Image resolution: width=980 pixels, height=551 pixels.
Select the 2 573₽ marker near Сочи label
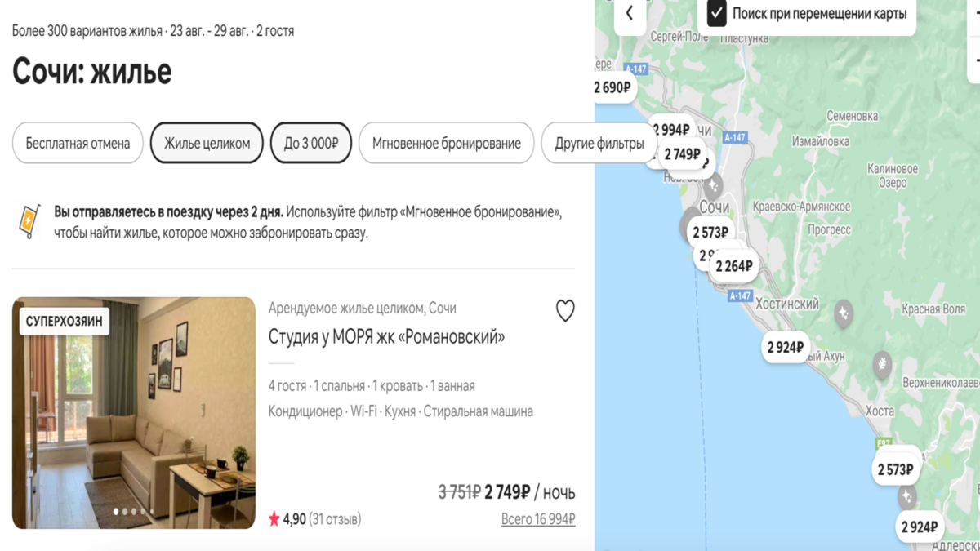click(x=710, y=233)
